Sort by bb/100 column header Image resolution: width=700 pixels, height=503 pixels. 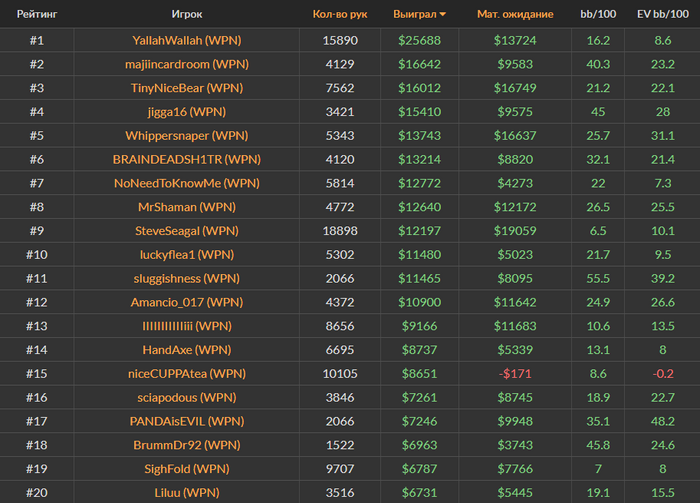598,14
